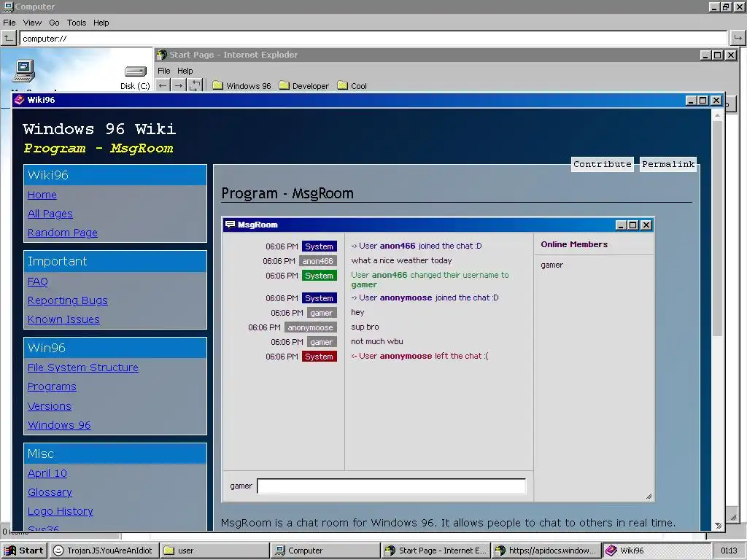Open the File System Structure link
747x560 pixels.
tap(83, 367)
